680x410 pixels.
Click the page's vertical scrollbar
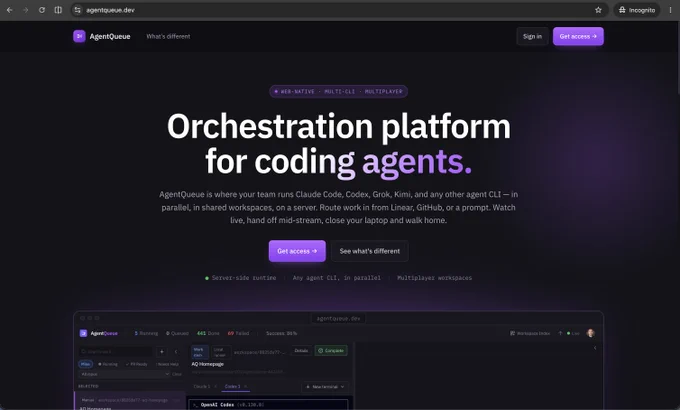pos(677,58)
